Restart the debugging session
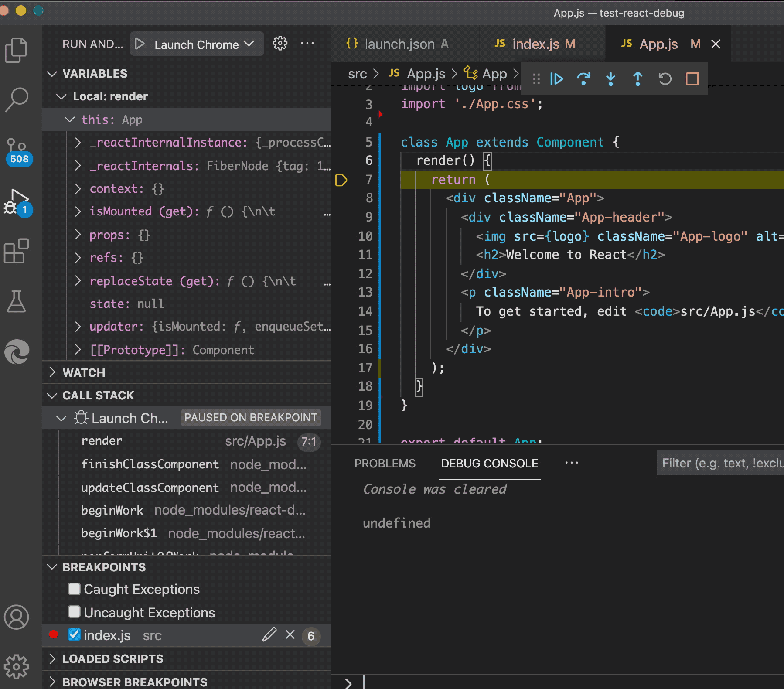Screen dimensions: 784x689 (665, 79)
